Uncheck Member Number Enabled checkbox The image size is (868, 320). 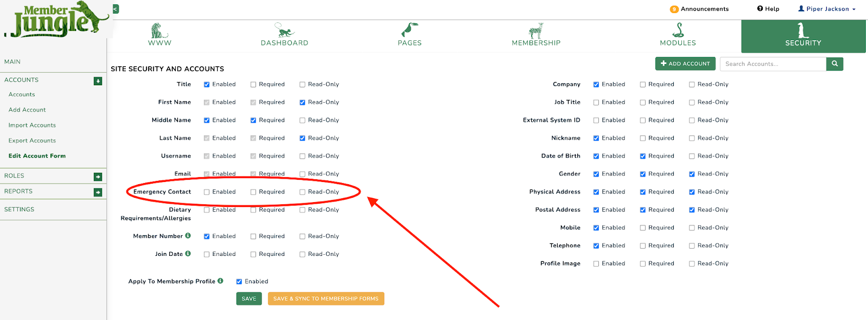(207, 236)
